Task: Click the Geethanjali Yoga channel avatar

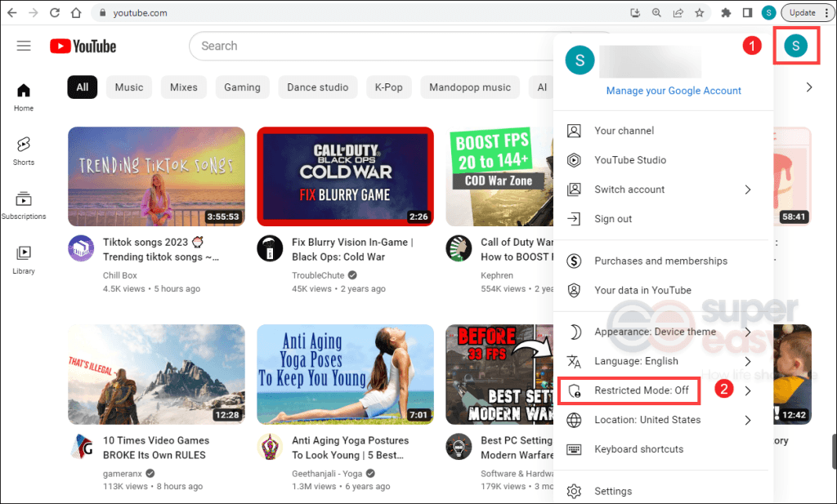Action: [270, 446]
